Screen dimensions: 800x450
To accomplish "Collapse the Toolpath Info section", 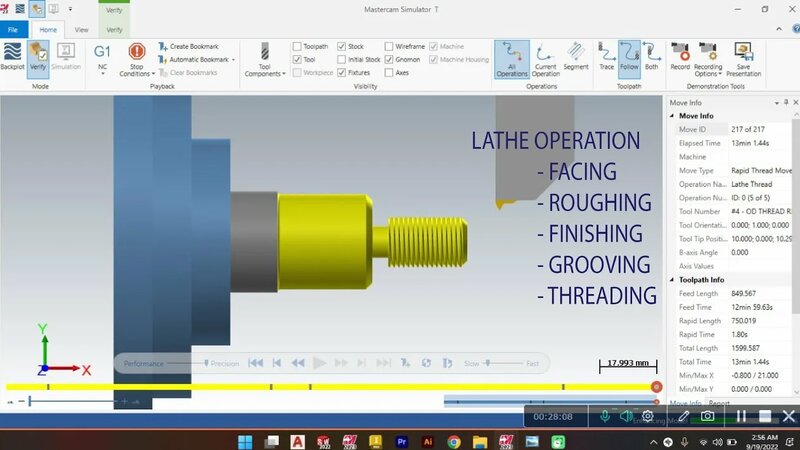I will point(671,280).
